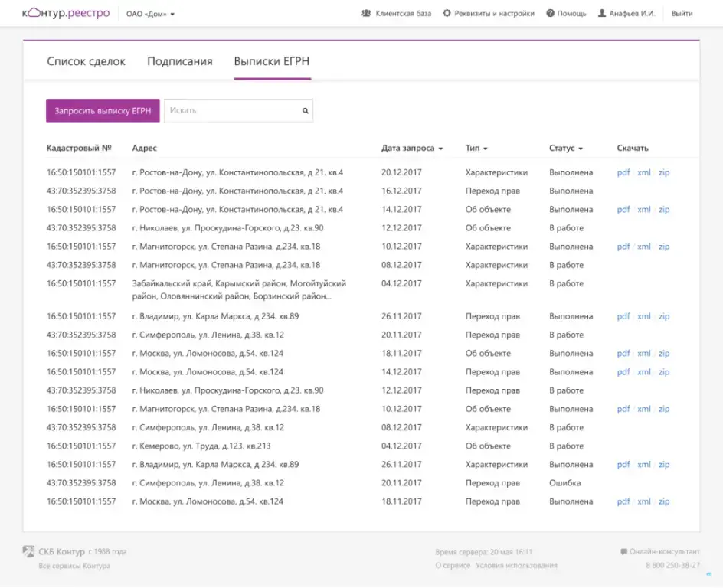Viewport: 723px width, 588px height.
Task: Click the Адрес column header
Action: pyautogui.click(x=144, y=148)
